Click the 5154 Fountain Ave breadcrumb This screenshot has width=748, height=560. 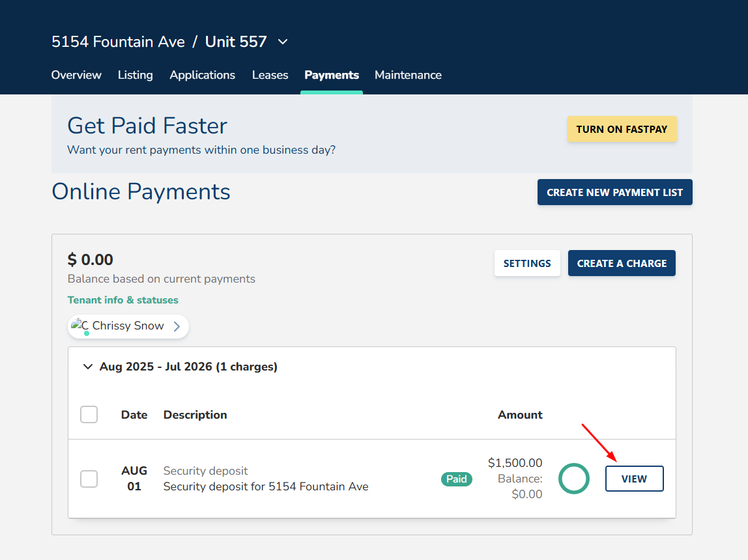click(x=118, y=42)
